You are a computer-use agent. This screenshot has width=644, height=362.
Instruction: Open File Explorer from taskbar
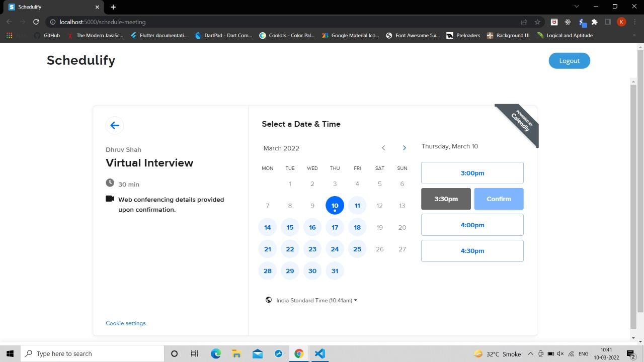[236, 353]
